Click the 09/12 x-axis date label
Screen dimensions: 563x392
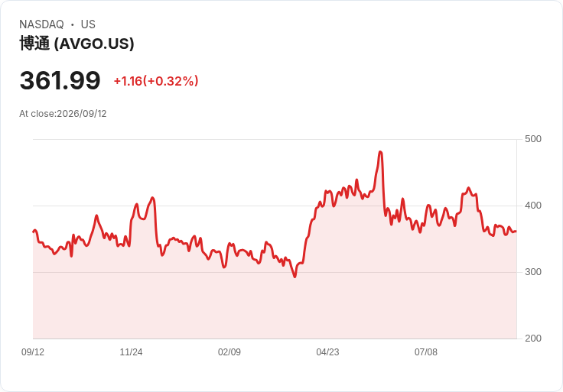click(33, 352)
